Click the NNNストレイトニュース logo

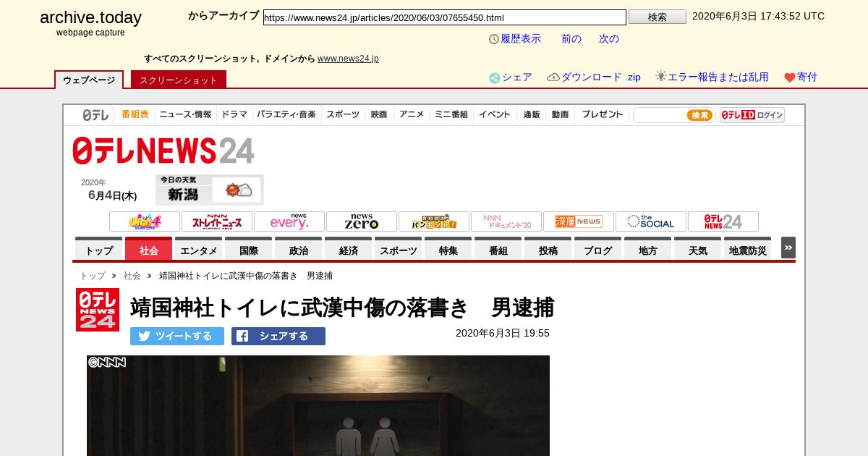click(217, 221)
